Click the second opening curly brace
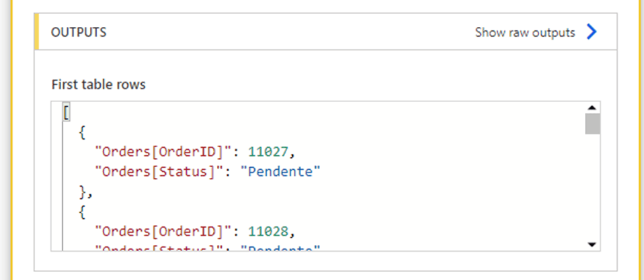 pos(82,211)
